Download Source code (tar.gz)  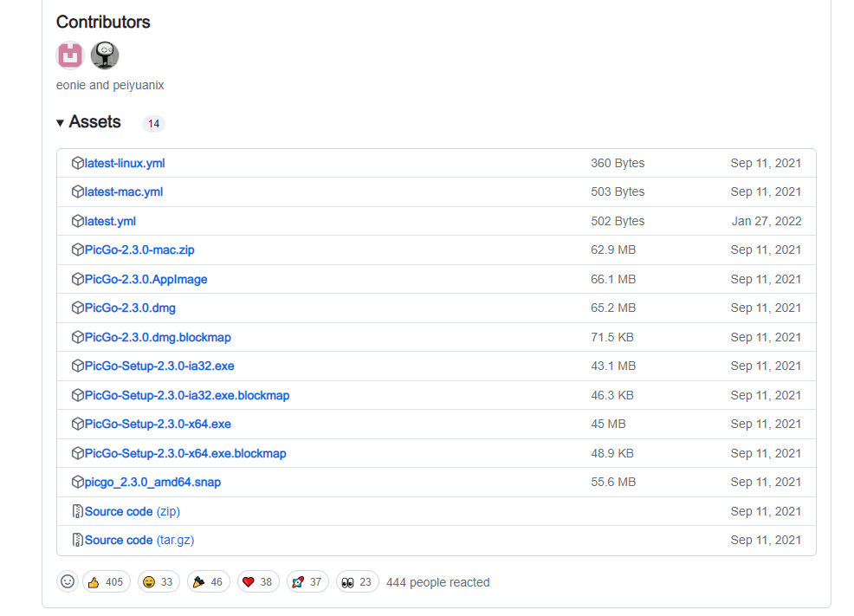pos(139,541)
